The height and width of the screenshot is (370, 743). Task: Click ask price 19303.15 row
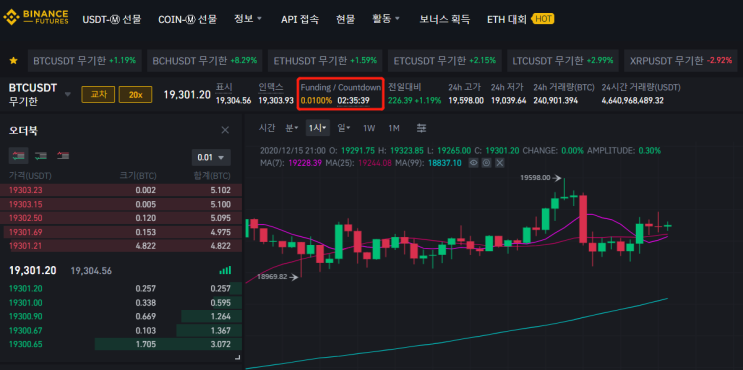coord(121,204)
